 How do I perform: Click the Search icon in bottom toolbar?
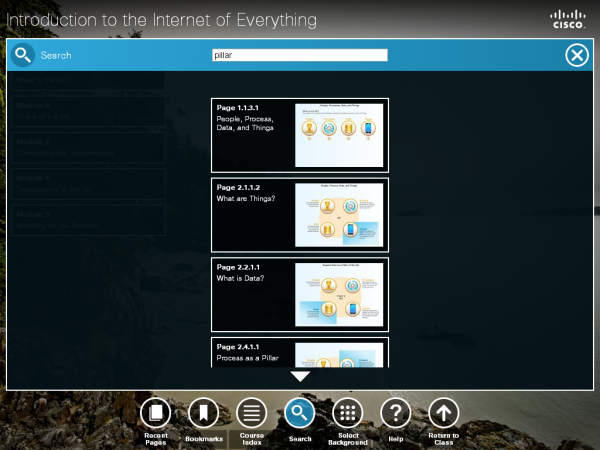pyautogui.click(x=300, y=412)
